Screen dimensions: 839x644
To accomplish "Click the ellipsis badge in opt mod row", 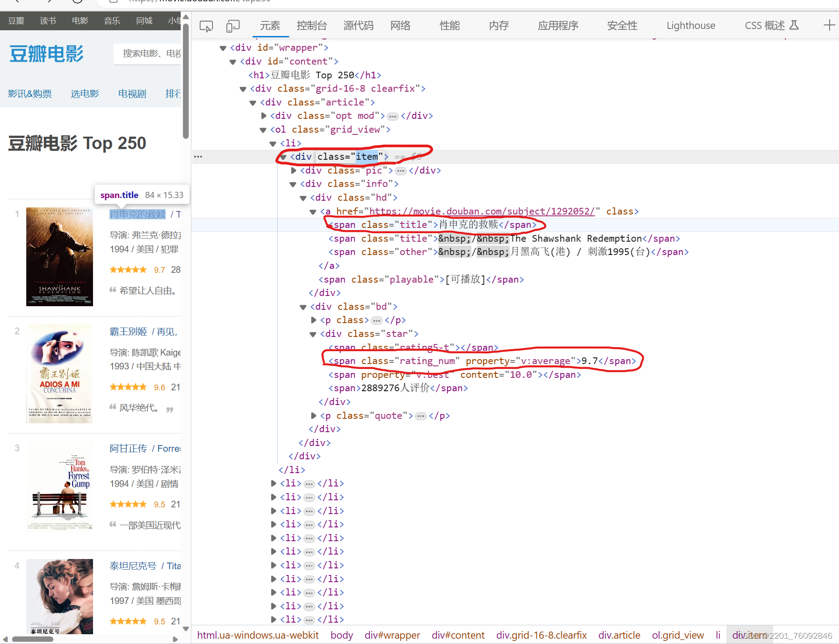I will (x=393, y=117).
